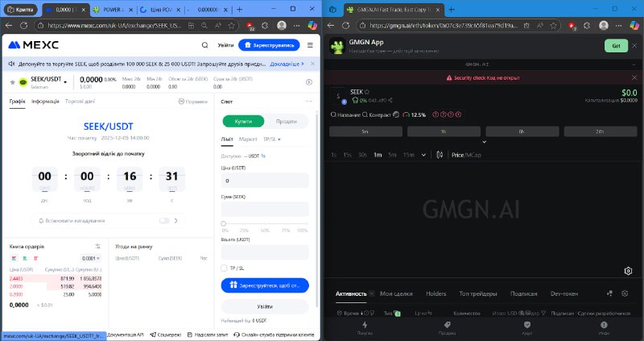
Task: Open the 0.0001 price precision dropdown
Action: [91, 258]
